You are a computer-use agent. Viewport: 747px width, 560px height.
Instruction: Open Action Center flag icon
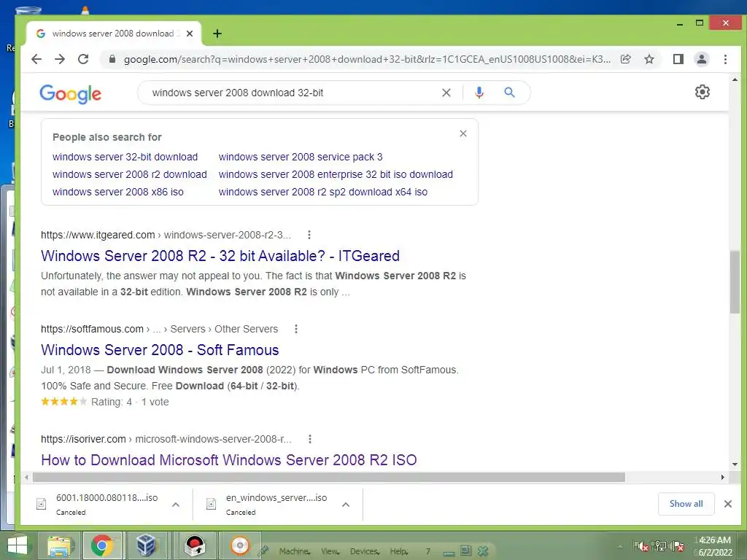coord(678,546)
